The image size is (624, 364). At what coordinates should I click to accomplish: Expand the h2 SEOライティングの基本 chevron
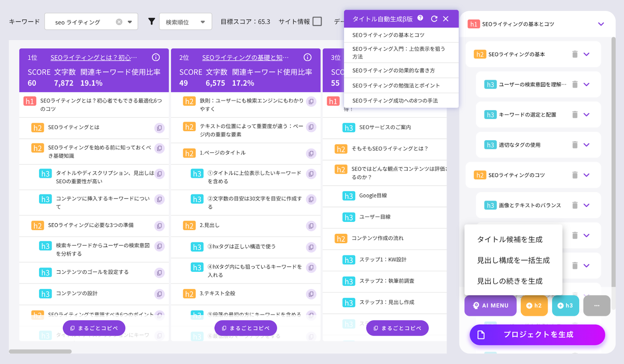pyautogui.click(x=586, y=54)
